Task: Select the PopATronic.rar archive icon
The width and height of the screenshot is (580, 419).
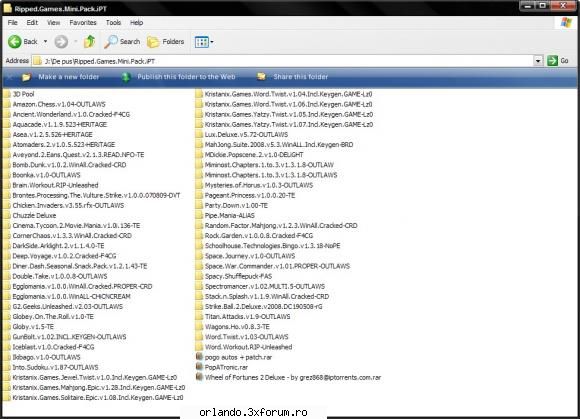Action: click(x=199, y=367)
